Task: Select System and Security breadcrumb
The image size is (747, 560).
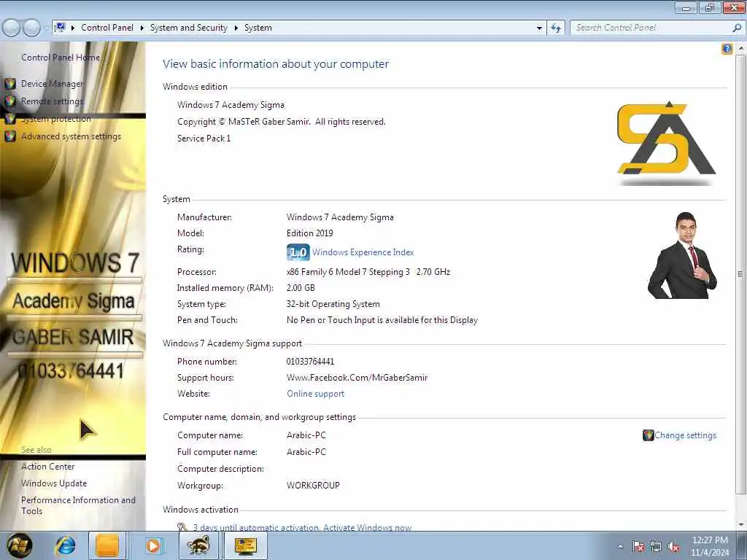Action: click(x=189, y=28)
